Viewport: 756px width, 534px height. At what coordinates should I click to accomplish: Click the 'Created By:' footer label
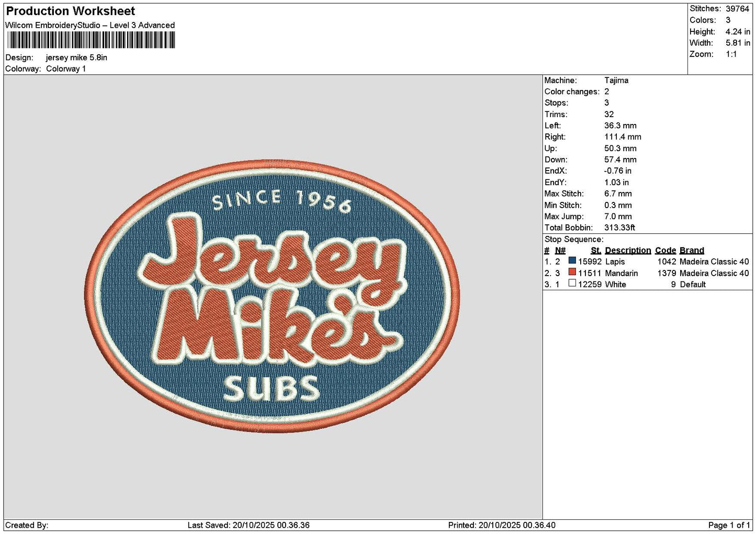point(27,525)
